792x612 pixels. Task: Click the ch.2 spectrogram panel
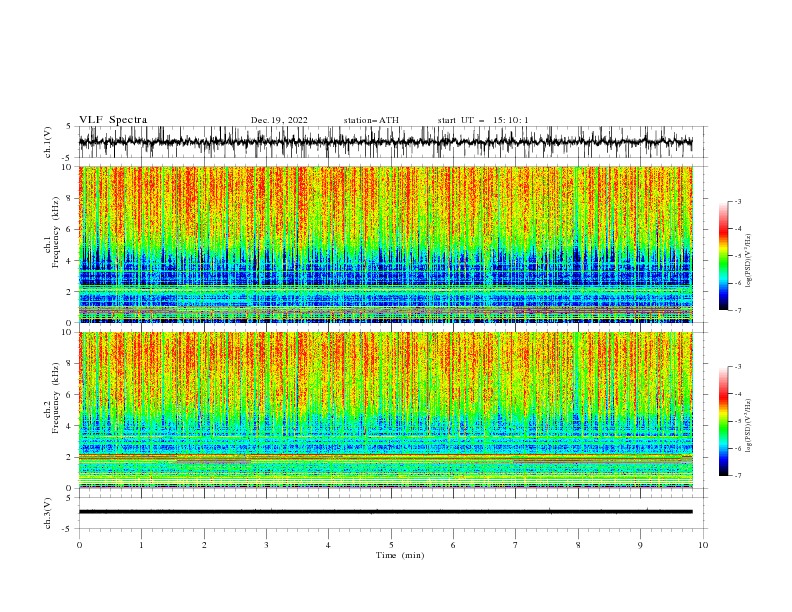[x=385, y=410]
